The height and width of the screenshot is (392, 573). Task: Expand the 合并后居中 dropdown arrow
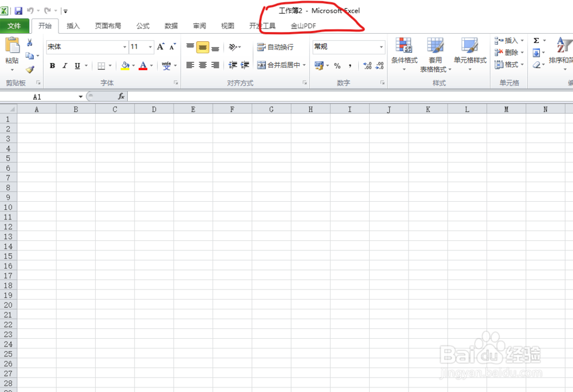click(x=304, y=65)
